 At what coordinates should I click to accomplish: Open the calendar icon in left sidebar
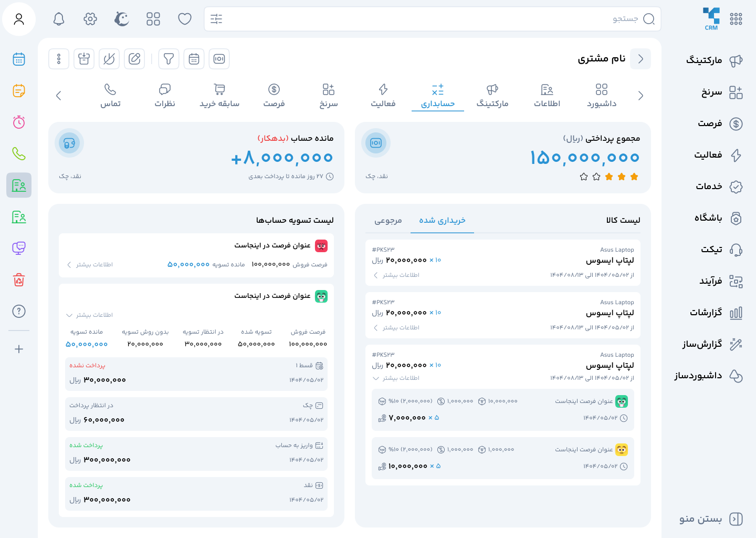point(19,59)
